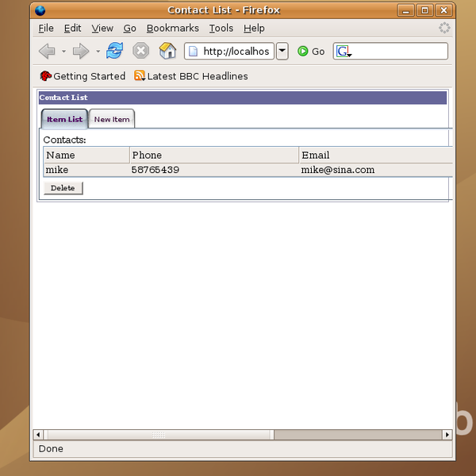476x476 pixels.
Task: Click the Latest BBC Headlines bookmark
Action: [198, 76]
